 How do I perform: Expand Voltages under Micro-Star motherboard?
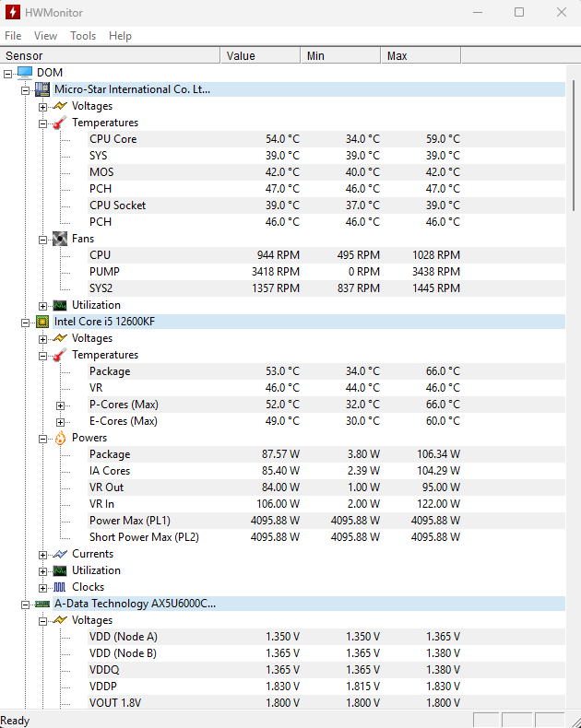42,106
